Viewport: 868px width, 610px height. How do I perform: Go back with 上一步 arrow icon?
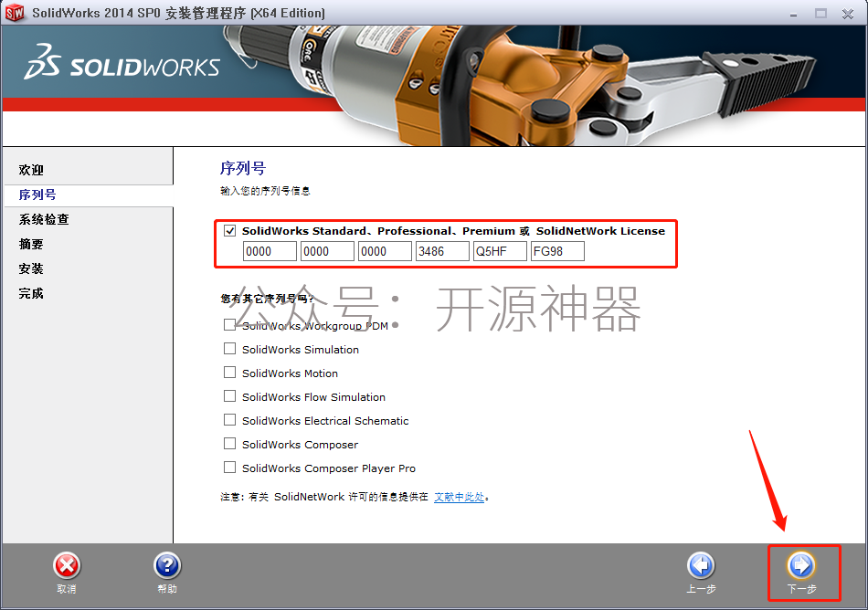[x=702, y=566]
